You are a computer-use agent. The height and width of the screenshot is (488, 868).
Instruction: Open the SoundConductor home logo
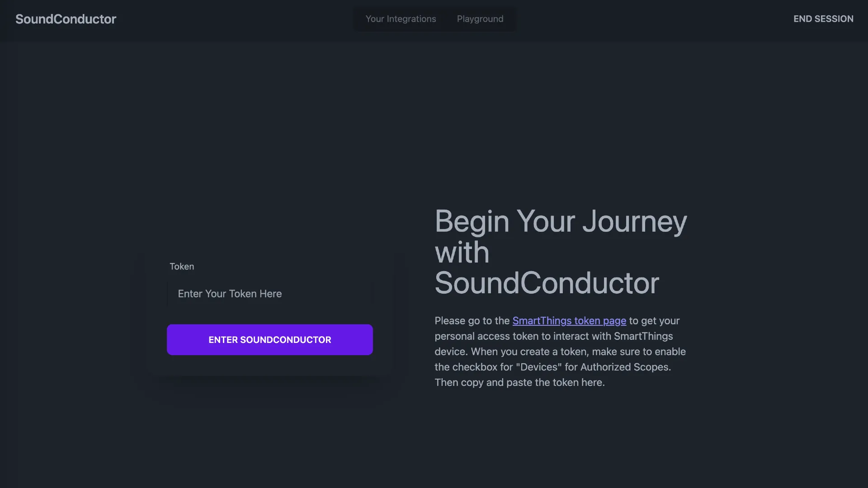click(66, 19)
